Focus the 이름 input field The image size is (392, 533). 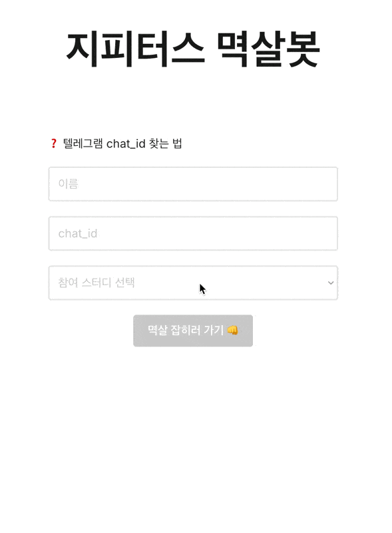pos(193,184)
